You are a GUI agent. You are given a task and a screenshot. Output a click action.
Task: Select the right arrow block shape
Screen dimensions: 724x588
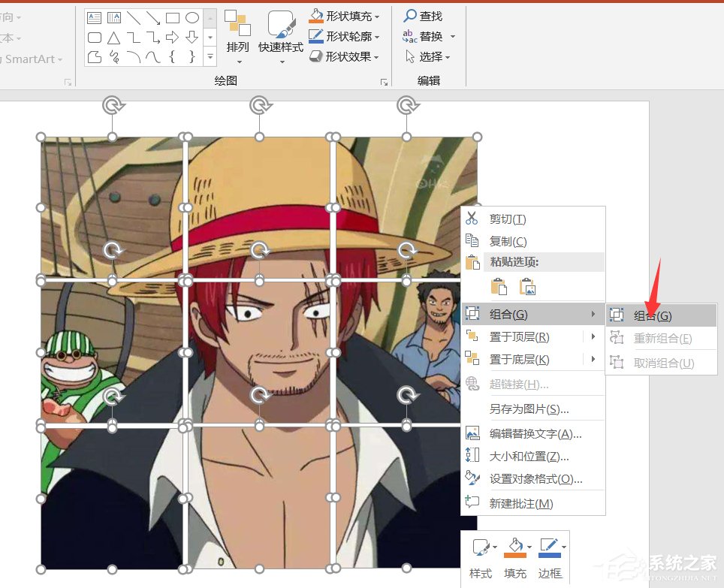pyautogui.click(x=173, y=37)
